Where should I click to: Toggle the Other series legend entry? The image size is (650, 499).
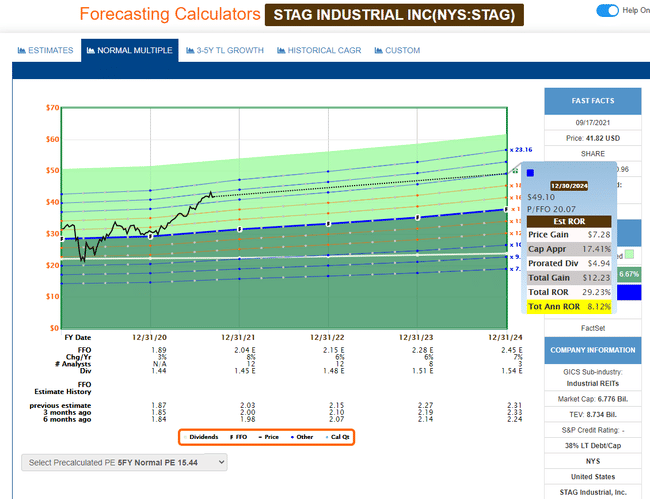point(304,437)
